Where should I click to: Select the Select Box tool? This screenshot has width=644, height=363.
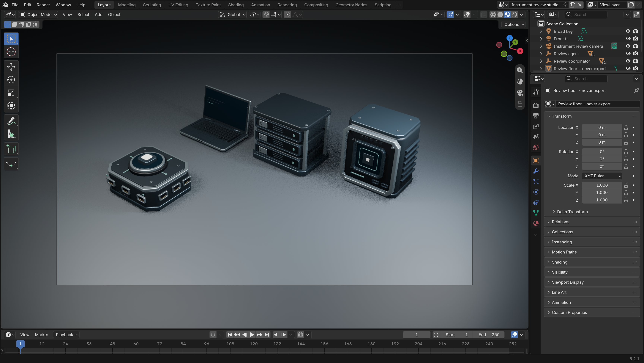pyautogui.click(x=11, y=39)
